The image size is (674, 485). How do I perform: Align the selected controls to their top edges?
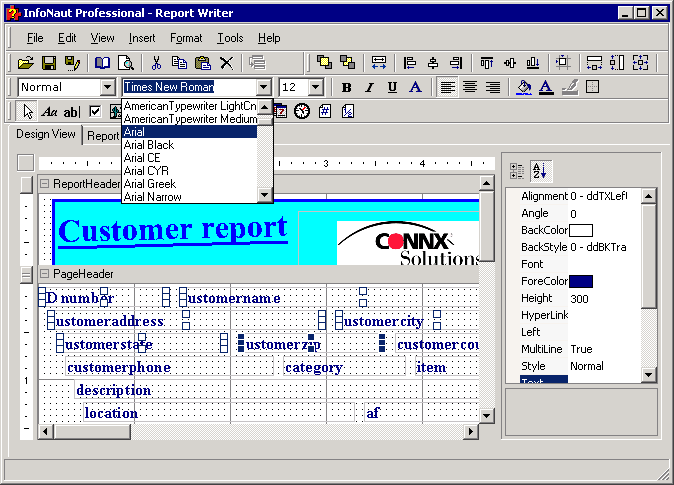pos(487,63)
